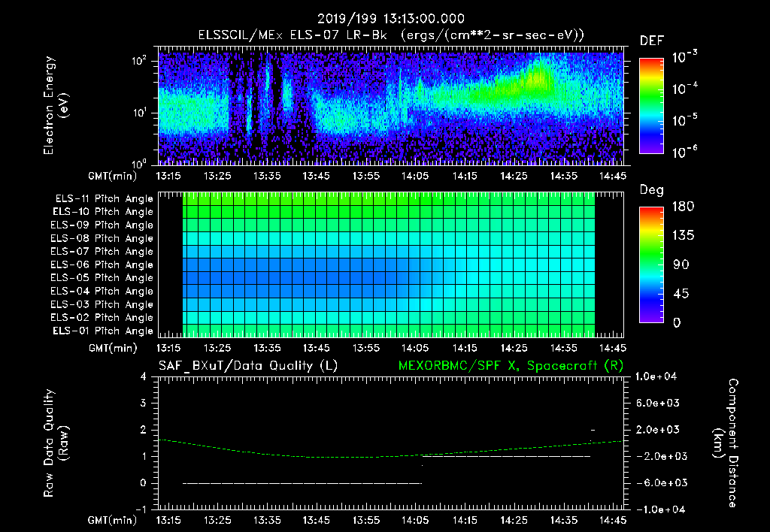The height and width of the screenshot is (532, 770).
Task: Click the ELS-09 Pitch Angle row label
Action: pyautogui.click(x=102, y=225)
